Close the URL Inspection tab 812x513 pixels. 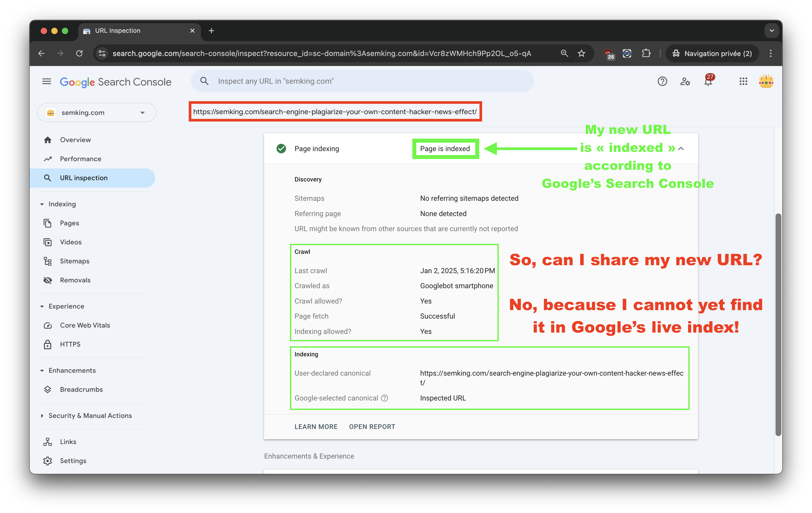click(192, 31)
